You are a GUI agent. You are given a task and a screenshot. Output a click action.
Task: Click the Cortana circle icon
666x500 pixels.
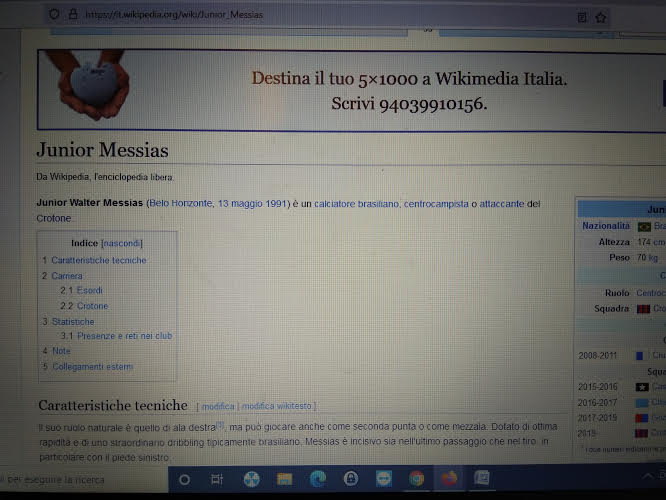tap(183, 480)
